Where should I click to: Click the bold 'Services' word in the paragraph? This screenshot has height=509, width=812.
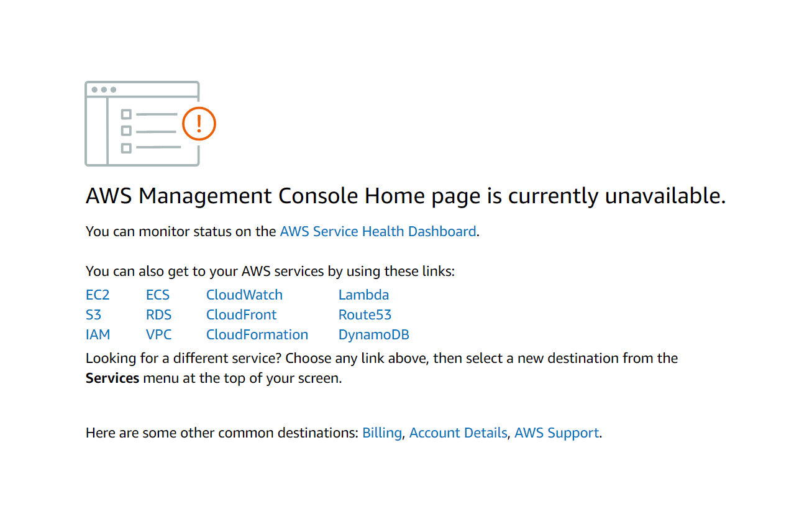112,378
